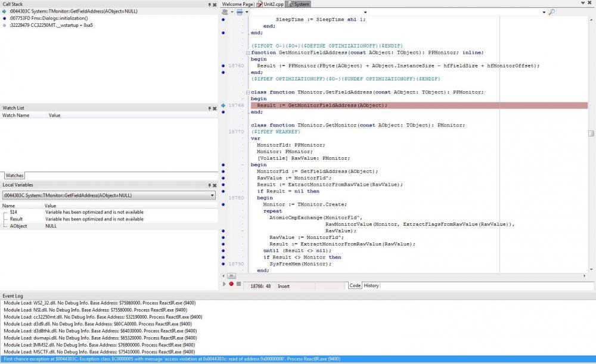596x364 pixels.
Task: Click the stop macro recording button
Action: pos(239,284)
